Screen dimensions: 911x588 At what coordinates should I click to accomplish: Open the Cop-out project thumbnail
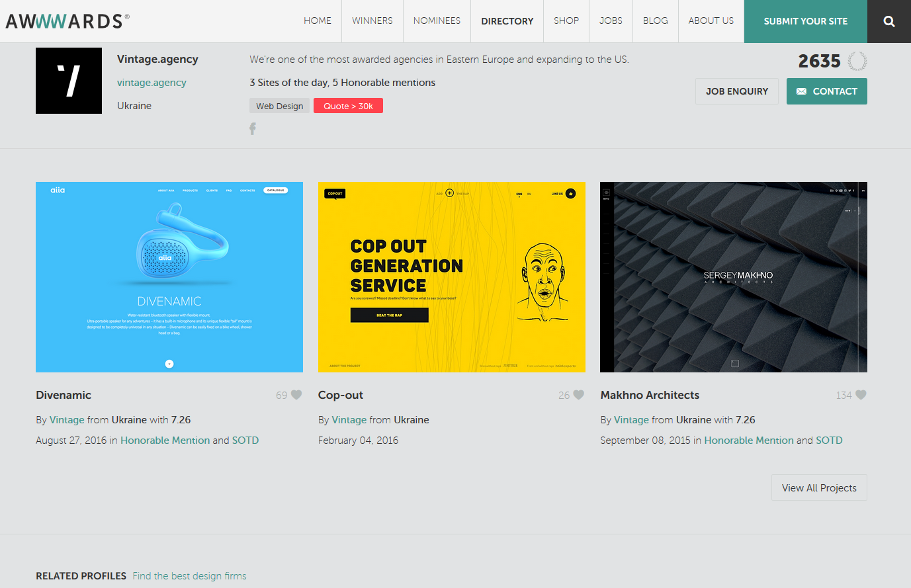click(452, 277)
